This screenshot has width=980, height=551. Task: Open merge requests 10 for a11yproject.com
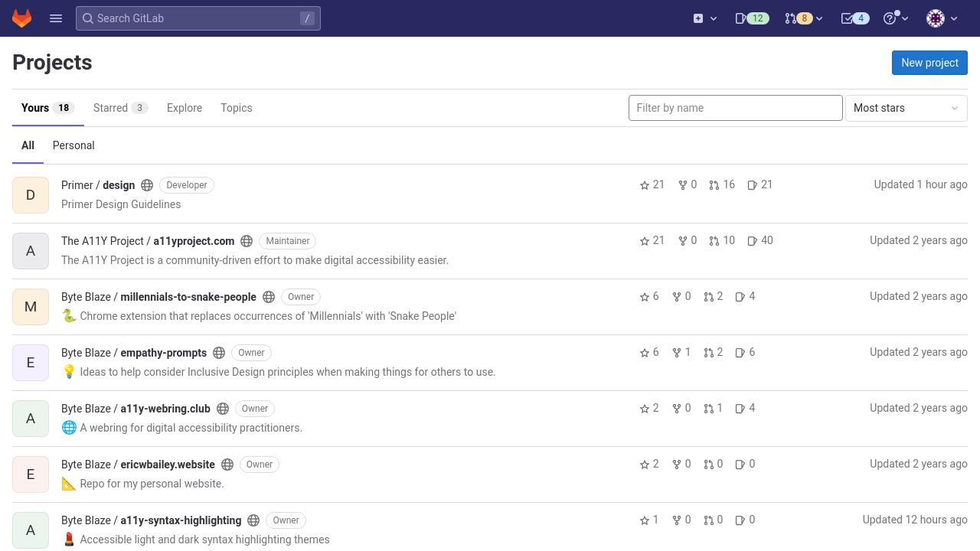[x=722, y=241]
